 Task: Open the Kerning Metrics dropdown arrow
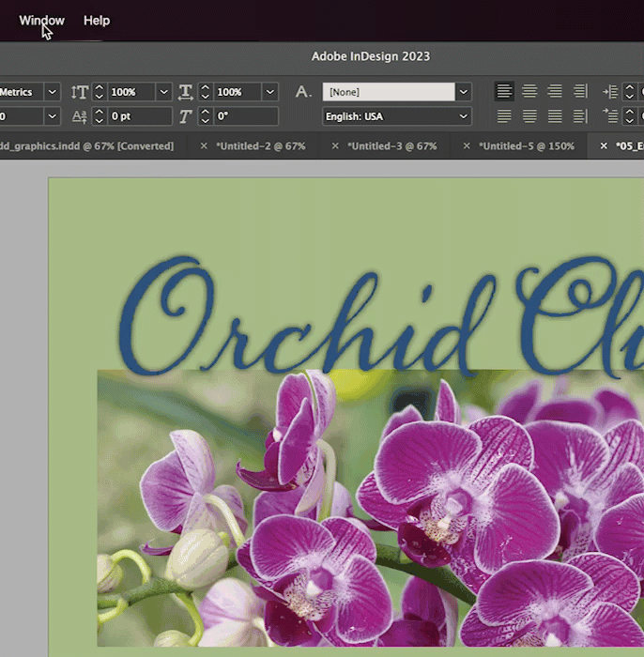click(53, 92)
